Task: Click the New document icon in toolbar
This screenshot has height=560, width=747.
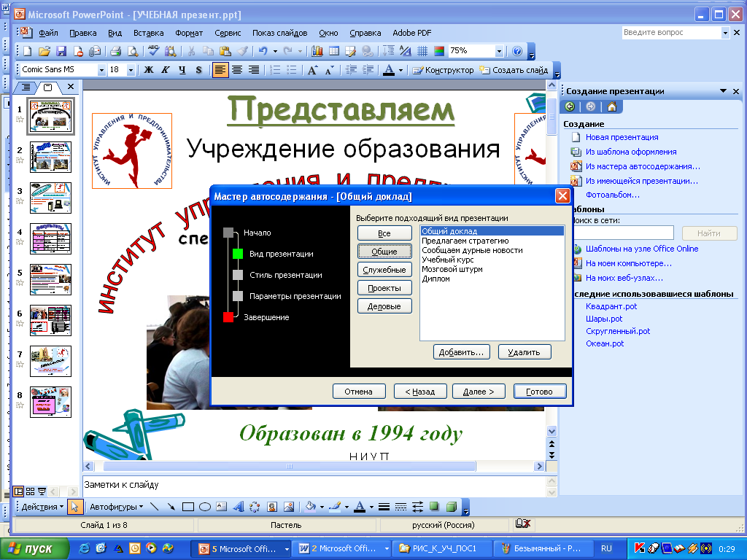Action: click(28, 51)
